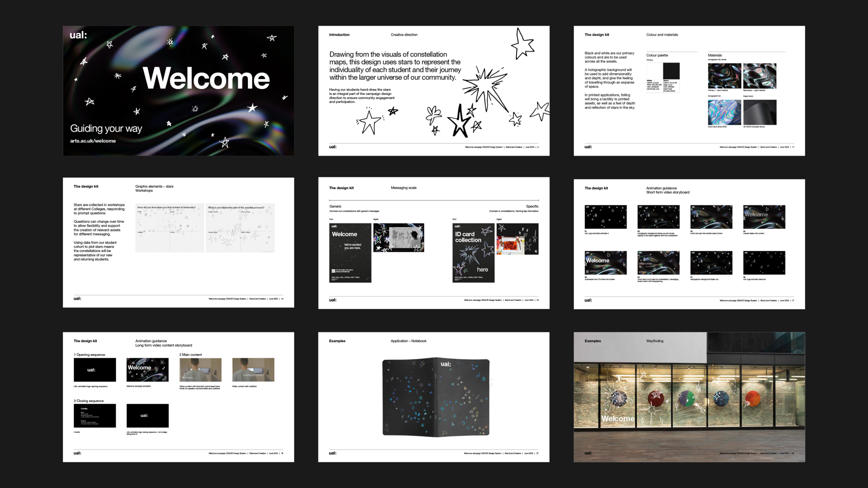Screen dimensions: 868x488
Task: Click the holographic foil sample thumbnail
Action: [x=724, y=112]
